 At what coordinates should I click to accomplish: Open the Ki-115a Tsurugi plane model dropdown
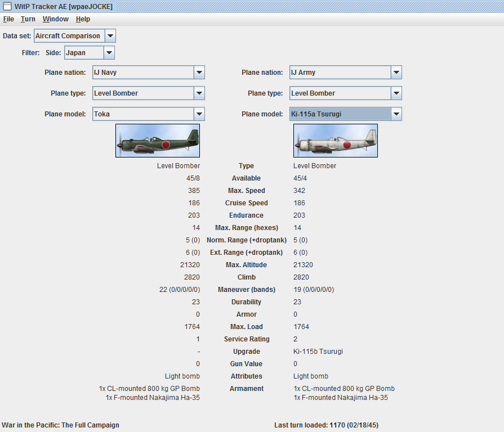(396, 114)
